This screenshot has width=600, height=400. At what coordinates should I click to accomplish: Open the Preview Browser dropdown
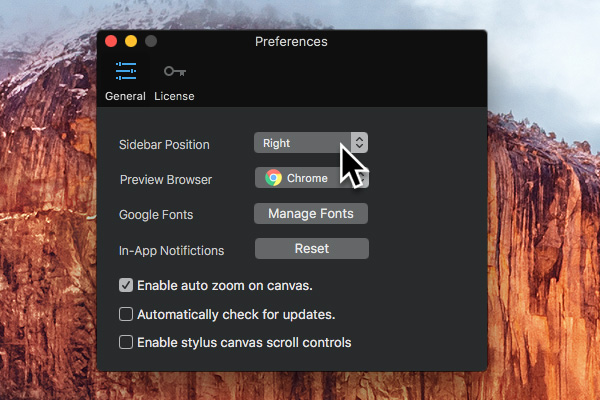(x=312, y=178)
